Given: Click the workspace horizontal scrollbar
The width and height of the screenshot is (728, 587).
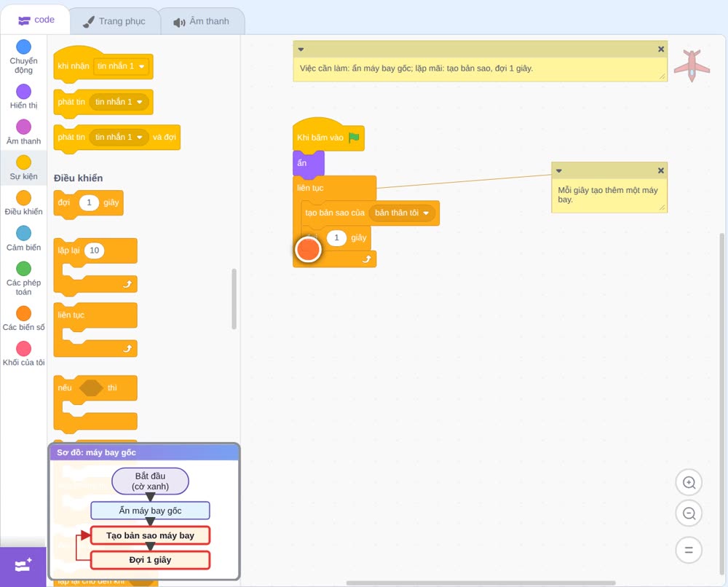Looking at the screenshot, I should click(480, 583).
